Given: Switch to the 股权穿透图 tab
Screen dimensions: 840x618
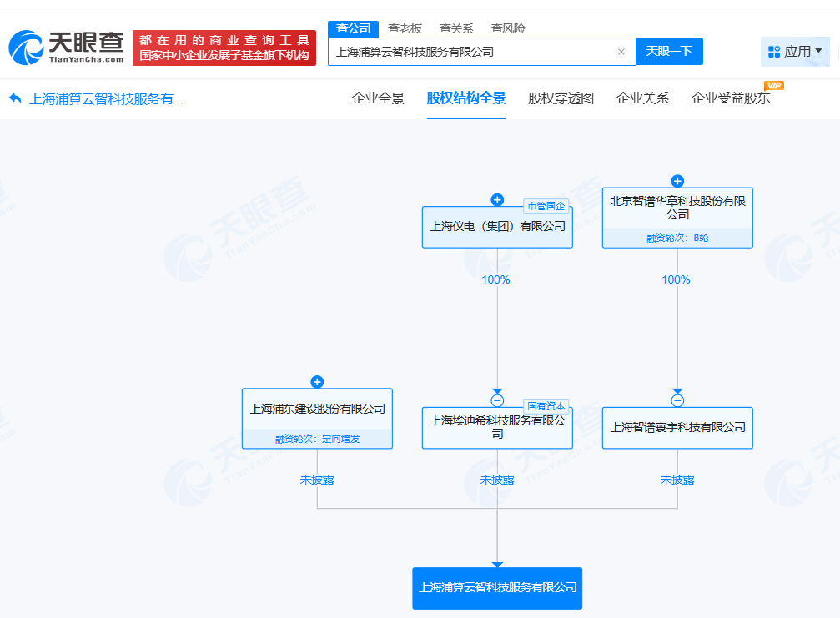Looking at the screenshot, I should point(561,98).
